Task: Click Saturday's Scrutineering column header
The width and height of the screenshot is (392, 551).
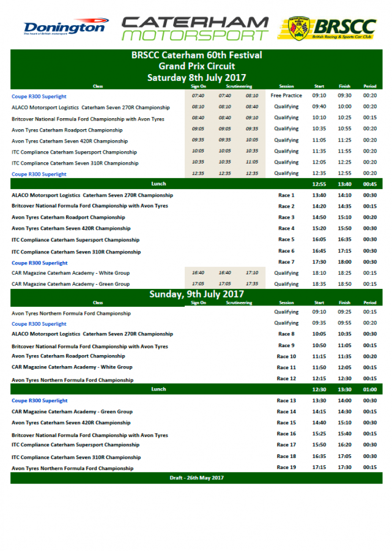Action: click(x=239, y=86)
